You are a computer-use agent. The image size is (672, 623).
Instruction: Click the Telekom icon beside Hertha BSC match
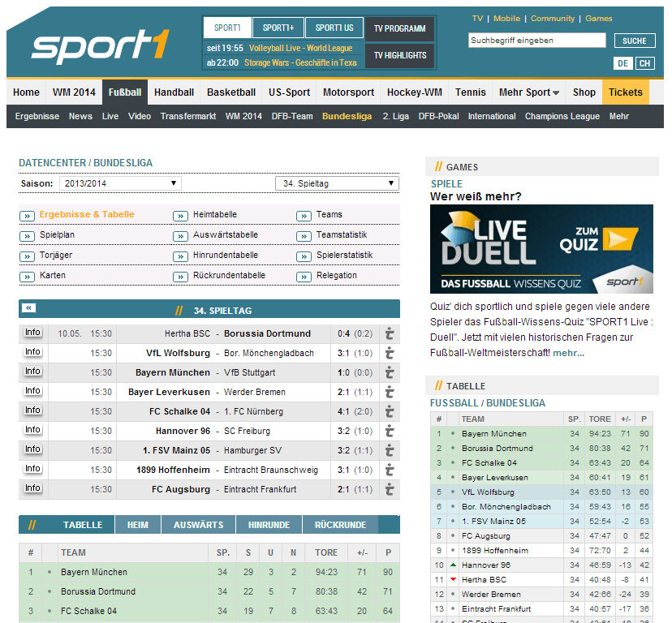390,333
